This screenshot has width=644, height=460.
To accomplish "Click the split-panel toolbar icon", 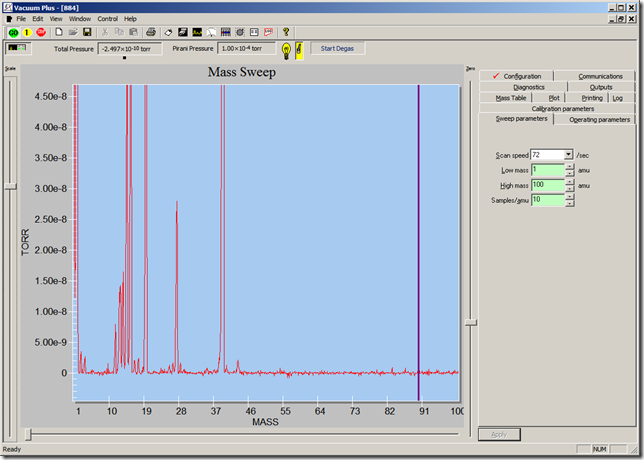I will (x=254, y=32).
